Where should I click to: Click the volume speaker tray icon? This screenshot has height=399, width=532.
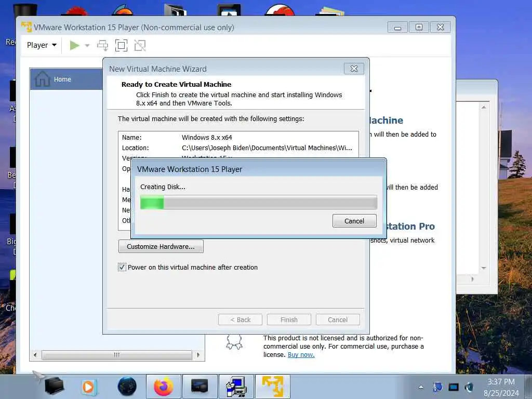tap(469, 387)
